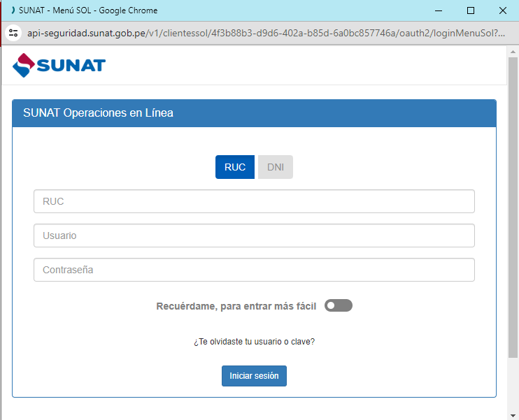Click the 'SUNAT Operaciones en Línea' heading
The width and height of the screenshot is (519, 420).
tap(98, 113)
